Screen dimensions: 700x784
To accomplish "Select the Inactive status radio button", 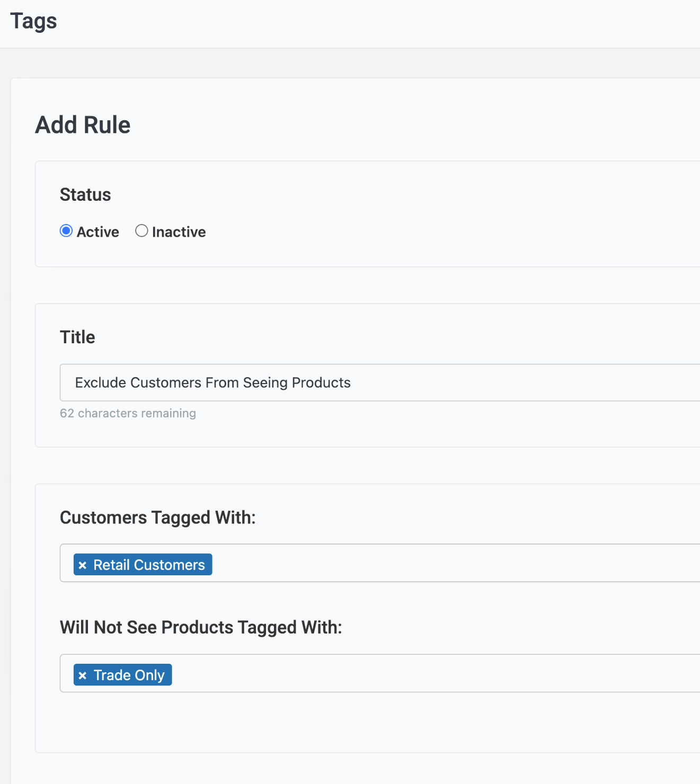I will point(141,231).
